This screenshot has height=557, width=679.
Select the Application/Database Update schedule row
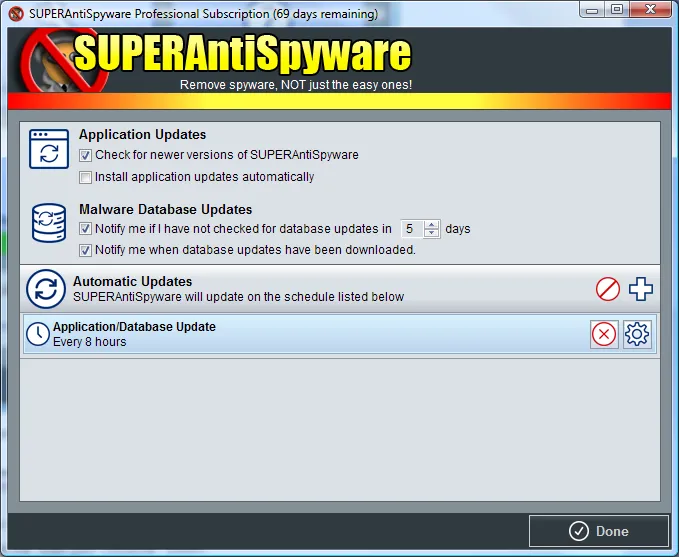[x=300, y=335]
